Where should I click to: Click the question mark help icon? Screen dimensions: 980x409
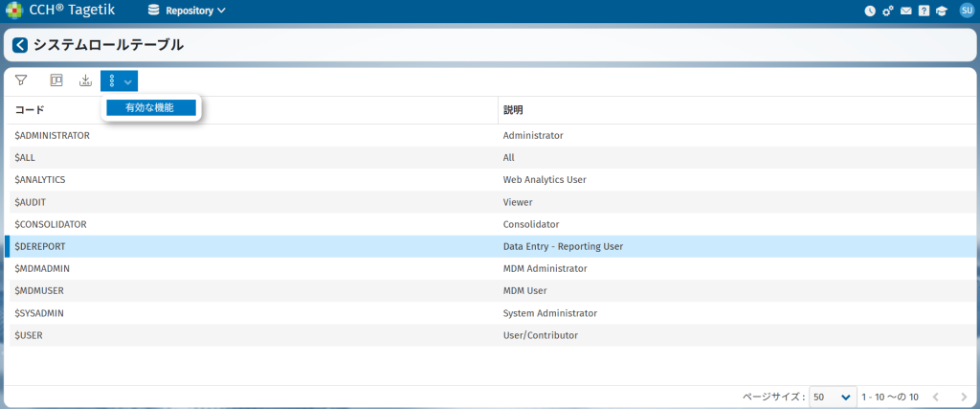(x=923, y=11)
